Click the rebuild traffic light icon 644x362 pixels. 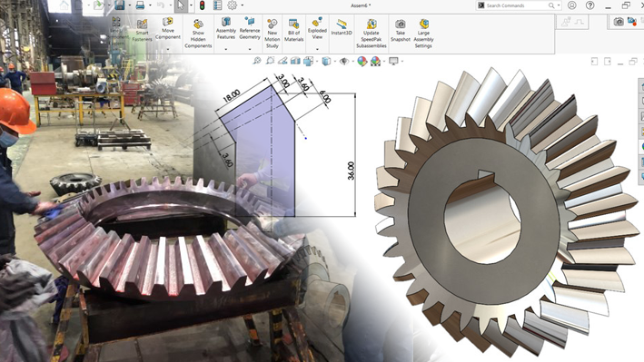pyautogui.click(x=202, y=5)
